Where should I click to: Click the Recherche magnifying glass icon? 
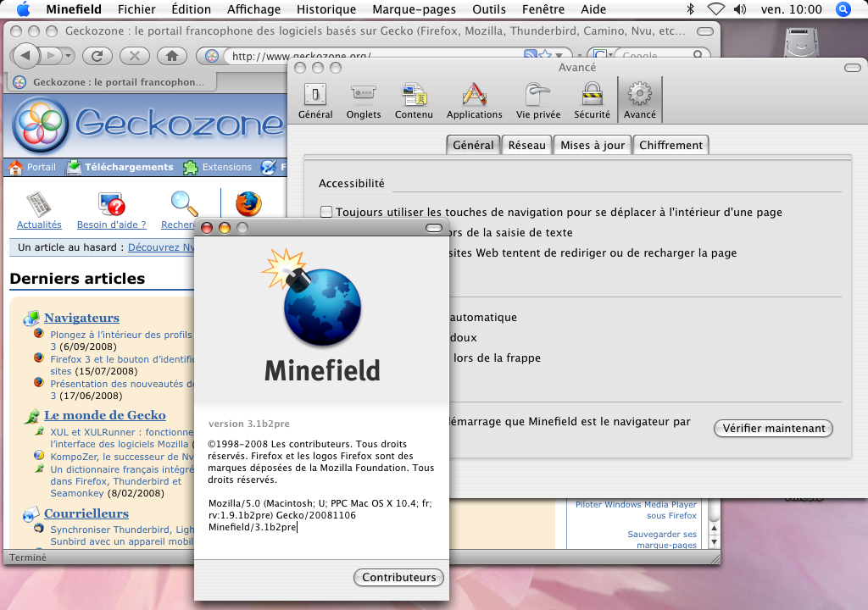[184, 203]
